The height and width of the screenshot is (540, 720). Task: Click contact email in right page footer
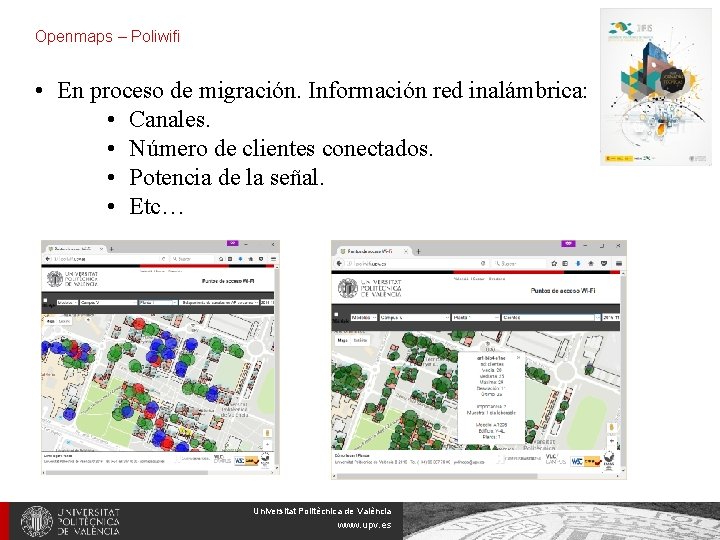[x=469, y=462]
